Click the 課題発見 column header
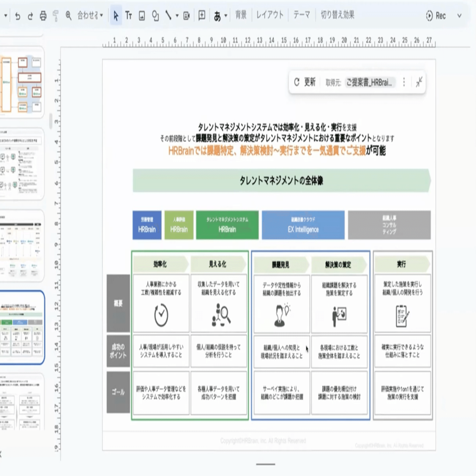 pos(281,265)
